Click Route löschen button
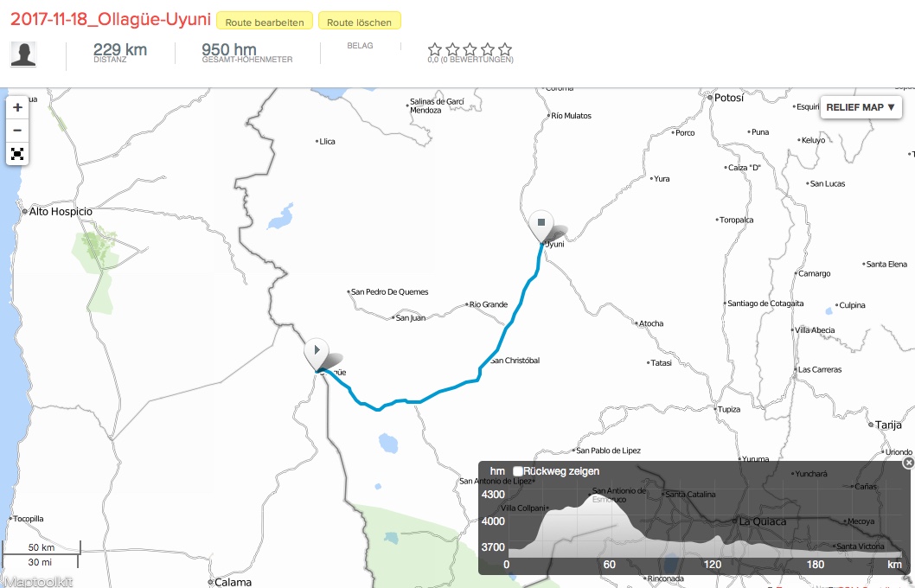 tap(359, 22)
